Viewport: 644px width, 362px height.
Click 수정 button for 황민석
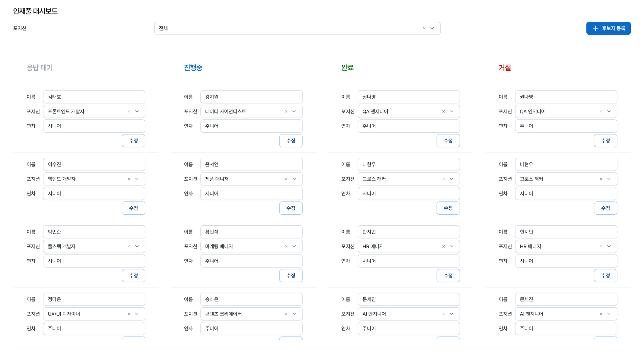click(x=291, y=276)
